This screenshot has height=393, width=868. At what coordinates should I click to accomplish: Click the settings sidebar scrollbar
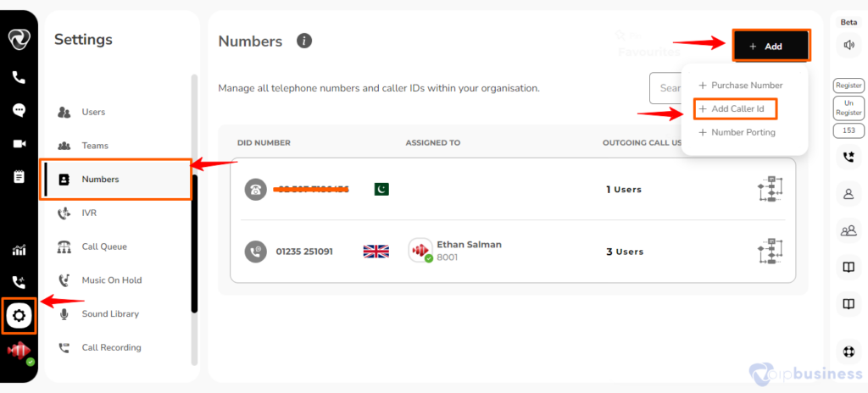click(x=194, y=244)
